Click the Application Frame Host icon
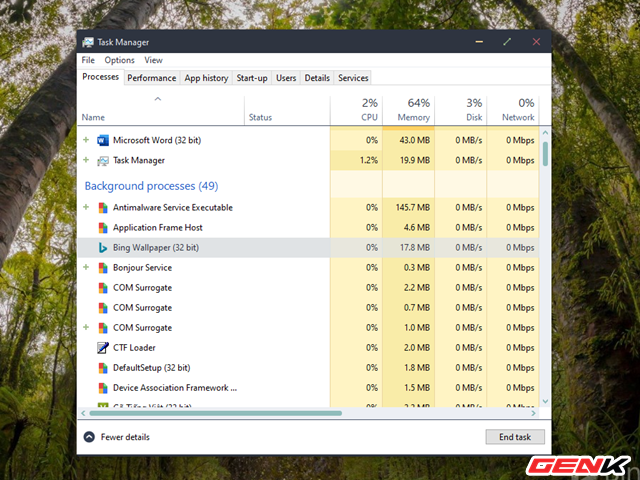 [103, 228]
